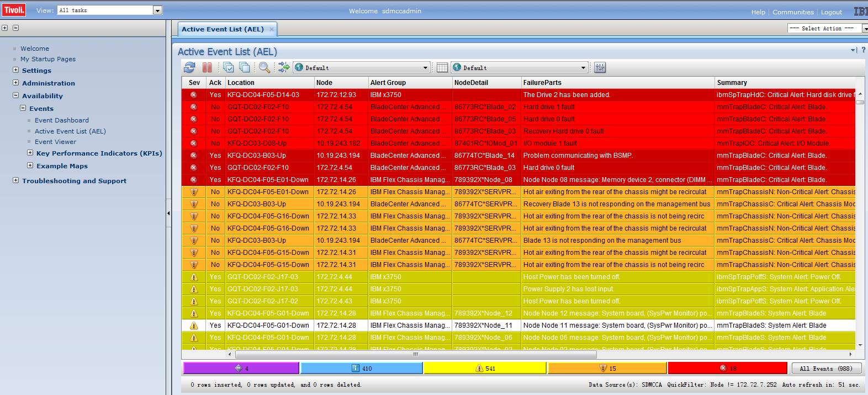Select row 'The Drive 2 has been added.'
The width and height of the screenshot is (868, 395).
[x=518, y=95]
